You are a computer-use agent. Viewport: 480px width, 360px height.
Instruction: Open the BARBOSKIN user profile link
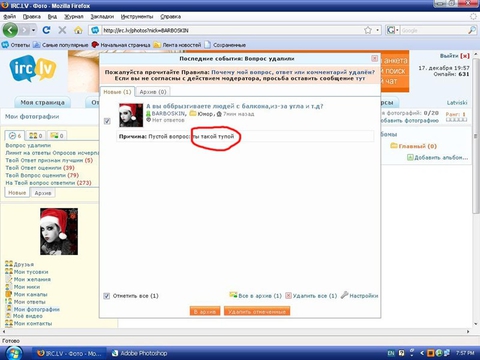coord(168,114)
